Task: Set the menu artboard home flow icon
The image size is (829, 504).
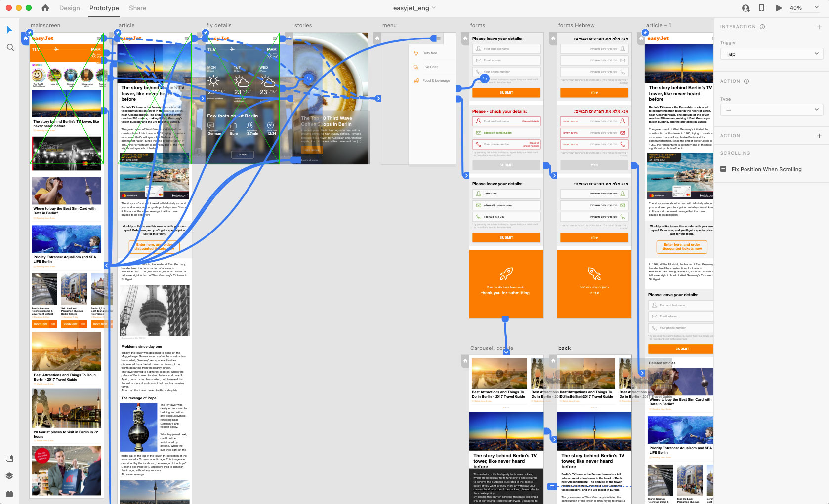Action: (377, 38)
